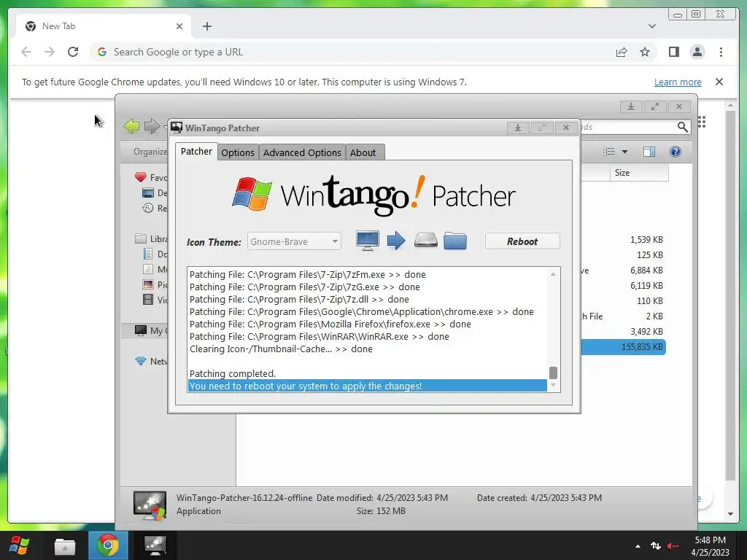Select the chrome.exe patching log line
Image resolution: width=747 pixels, height=560 pixels.
pyautogui.click(x=362, y=311)
